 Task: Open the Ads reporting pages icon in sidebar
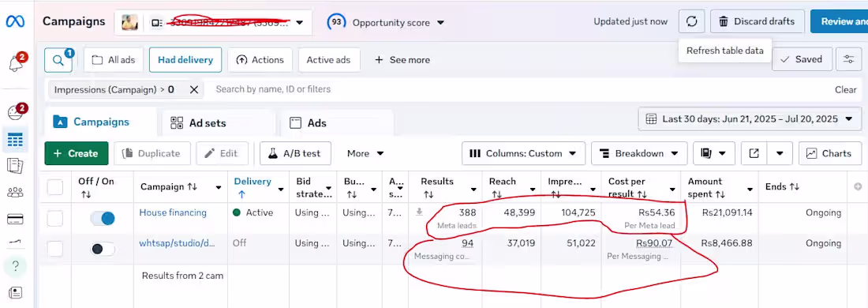pyautogui.click(x=15, y=166)
